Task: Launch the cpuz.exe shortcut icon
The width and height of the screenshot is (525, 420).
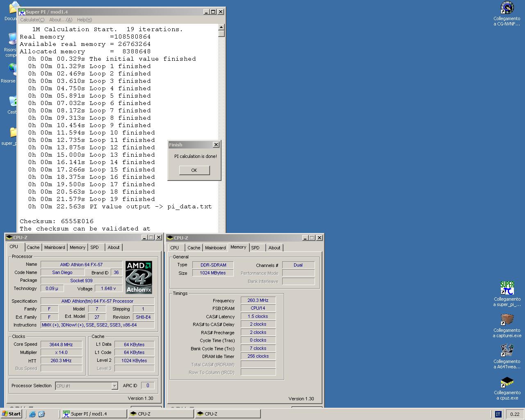Action: [x=507, y=382]
